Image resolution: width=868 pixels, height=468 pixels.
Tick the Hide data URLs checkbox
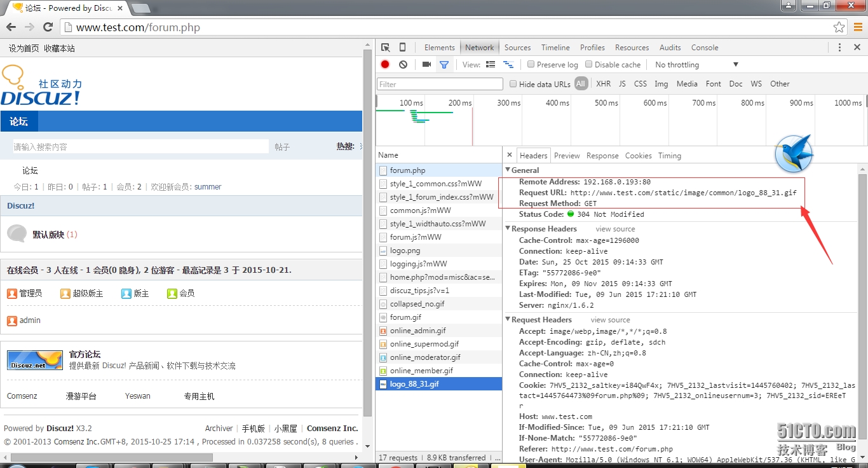(x=513, y=84)
